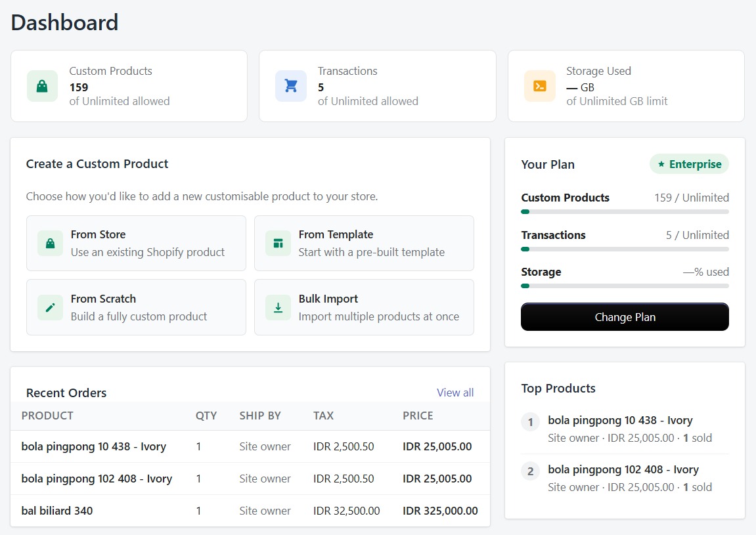Click the Recent Orders PRODUCT column header

click(47, 416)
